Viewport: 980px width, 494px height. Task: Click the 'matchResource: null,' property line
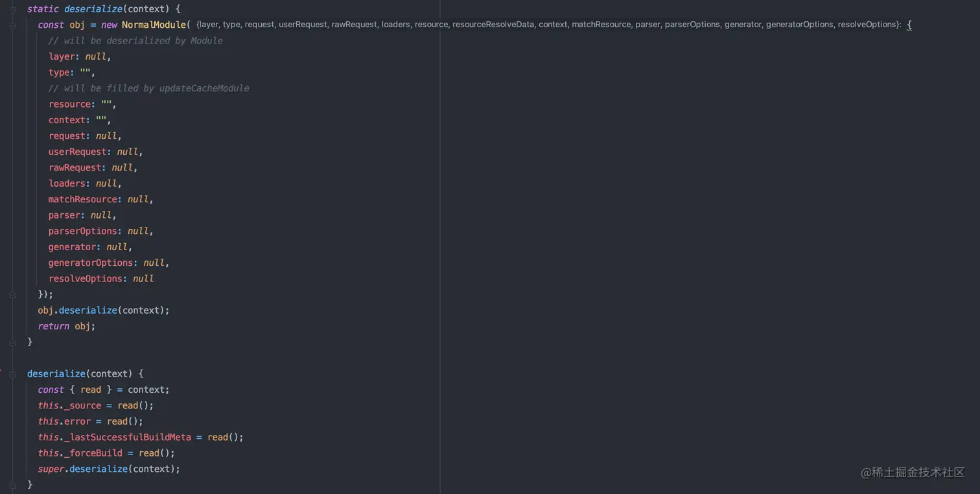coord(100,199)
